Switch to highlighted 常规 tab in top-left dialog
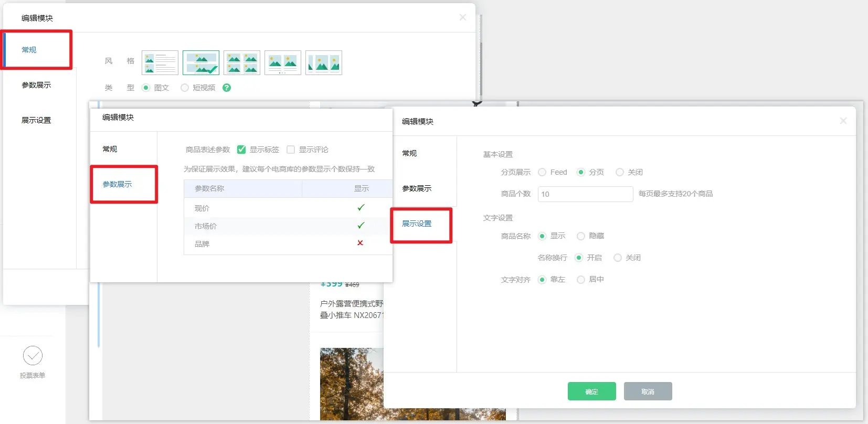This screenshot has width=868, height=424. pos(29,50)
